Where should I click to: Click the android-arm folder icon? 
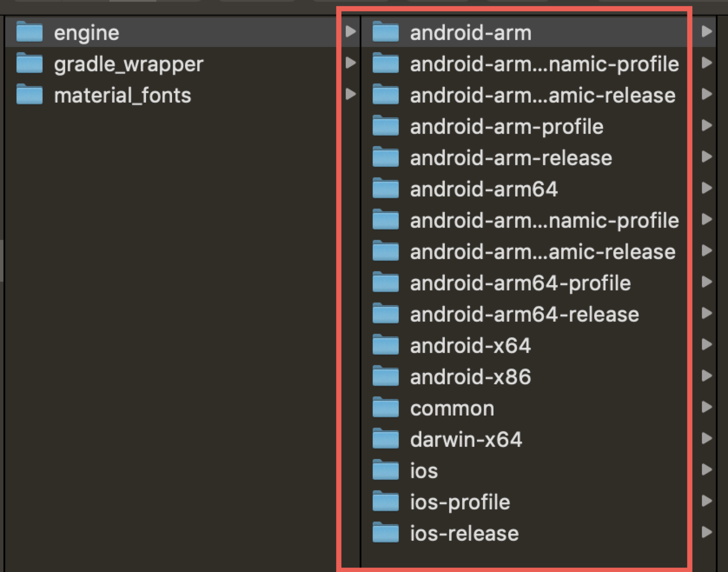tap(386, 32)
